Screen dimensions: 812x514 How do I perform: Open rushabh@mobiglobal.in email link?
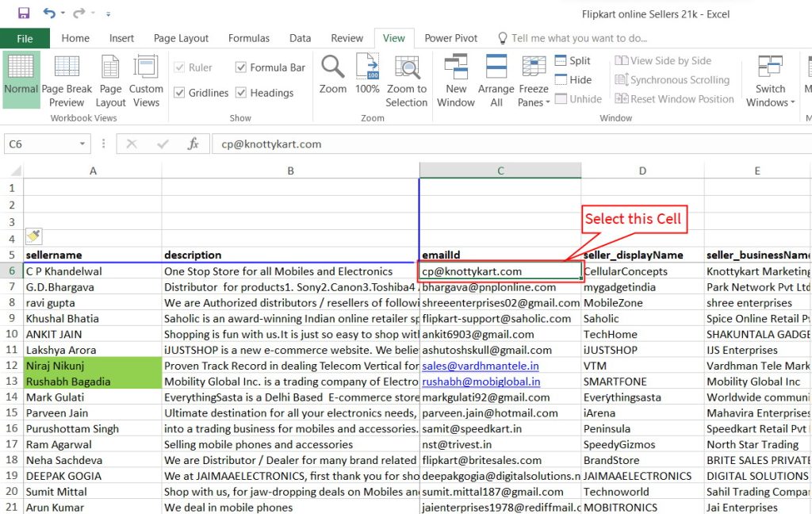(481, 382)
